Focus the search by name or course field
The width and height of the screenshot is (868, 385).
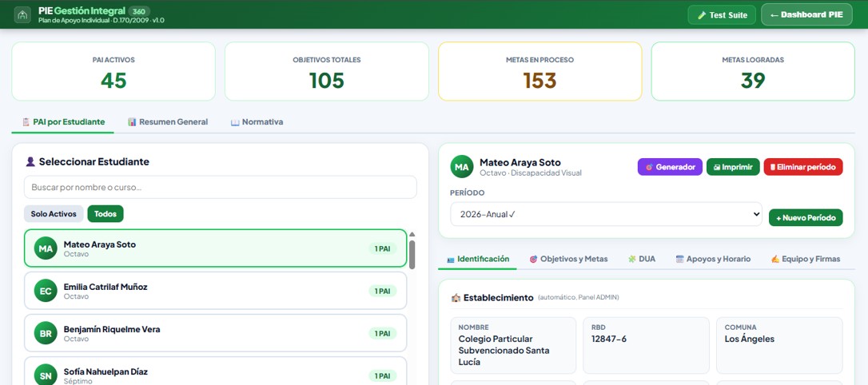(x=221, y=187)
